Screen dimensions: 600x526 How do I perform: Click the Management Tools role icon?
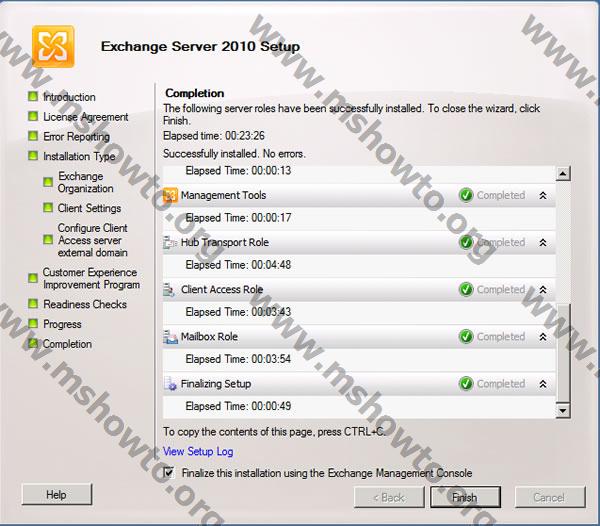click(170, 195)
